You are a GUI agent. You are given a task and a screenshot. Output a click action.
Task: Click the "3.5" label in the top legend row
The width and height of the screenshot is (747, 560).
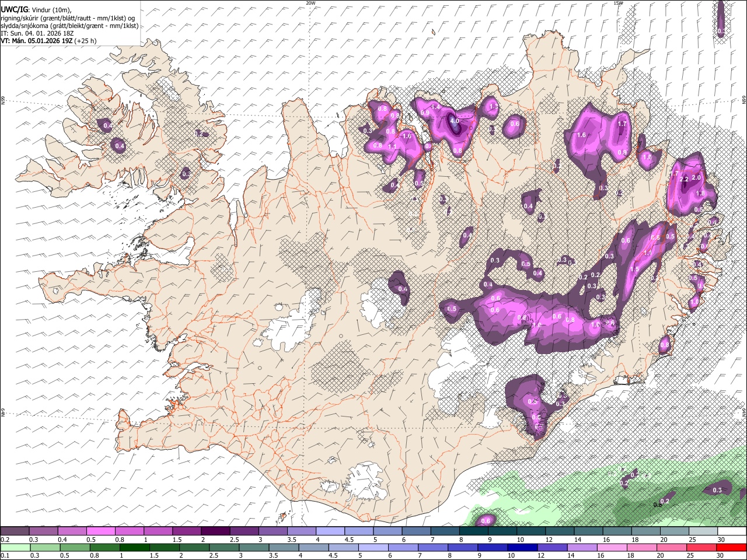coord(292,540)
